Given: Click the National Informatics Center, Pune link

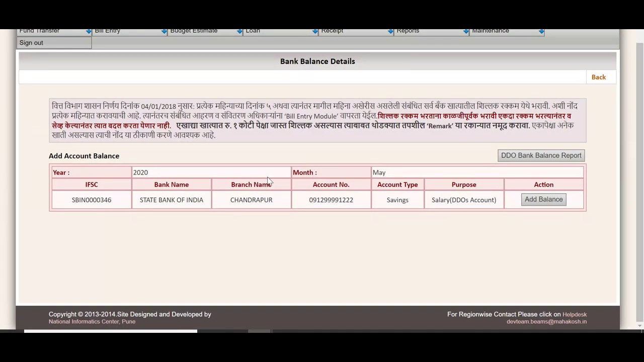Looking at the screenshot, I should click(x=92, y=322).
